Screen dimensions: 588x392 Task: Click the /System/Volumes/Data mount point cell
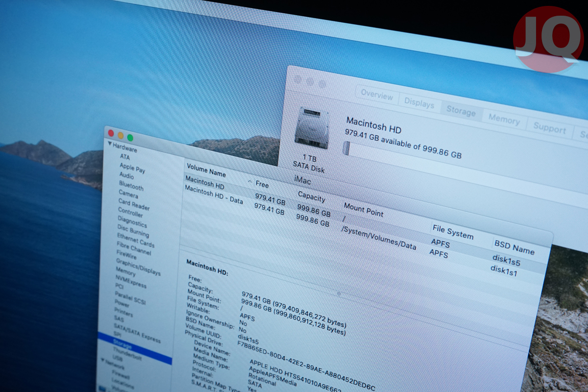(378, 238)
